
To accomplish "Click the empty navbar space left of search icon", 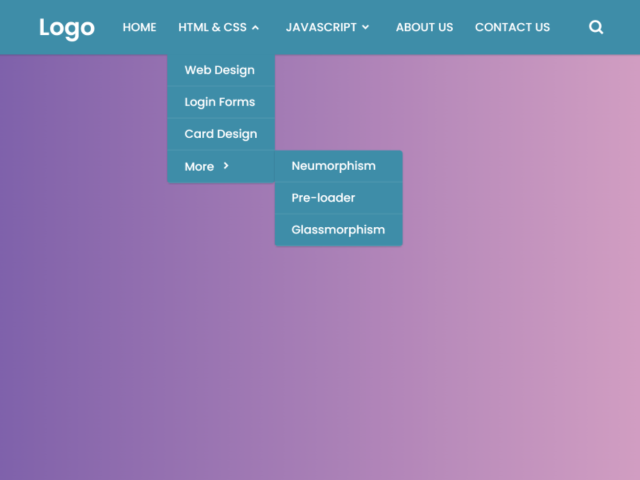I will point(570,27).
